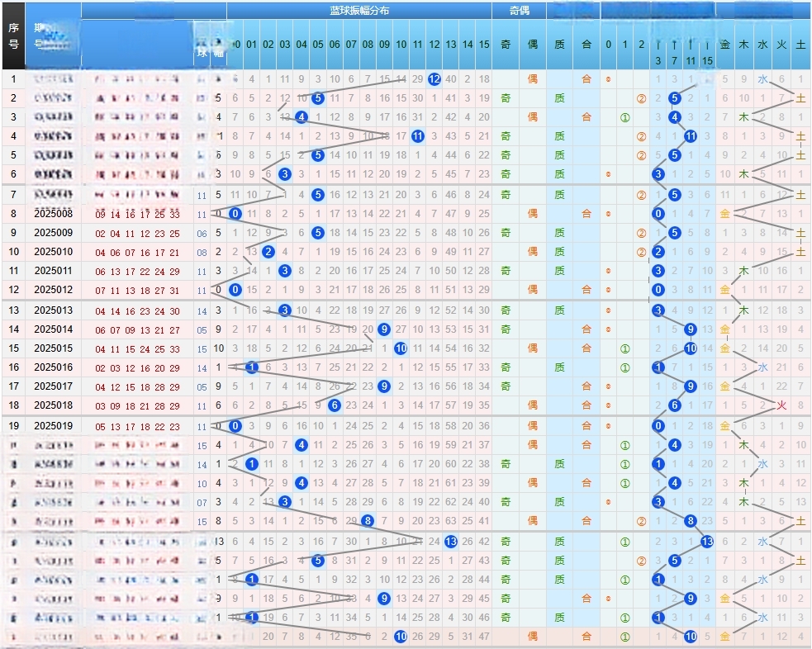Click the 金 column header
The height and width of the screenshot is (649, 812).
[x=725, y=45]
